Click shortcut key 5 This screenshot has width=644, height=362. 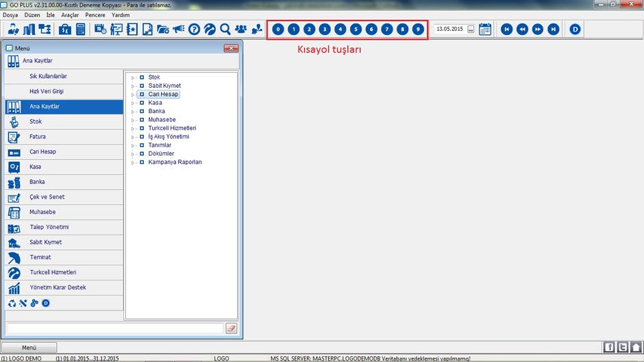(356, 29)
